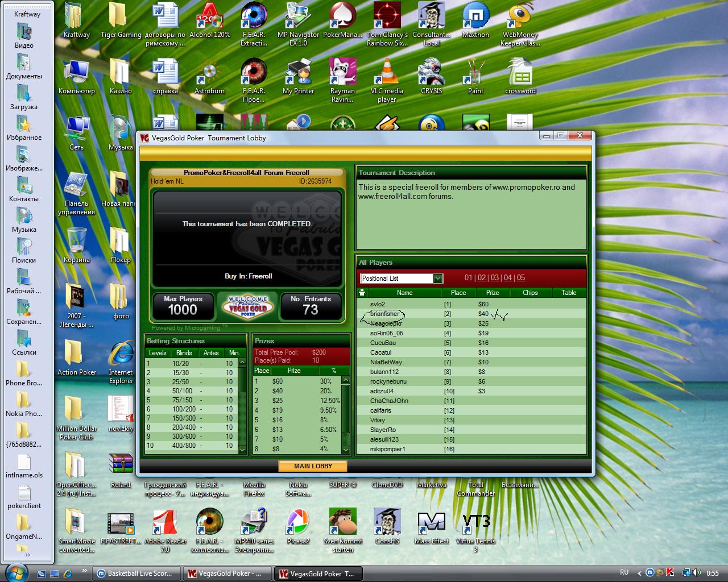Screen dimensions: 728x582
Task: Open the Picasa2 desktop shortcut
Action: click(298, 523)
